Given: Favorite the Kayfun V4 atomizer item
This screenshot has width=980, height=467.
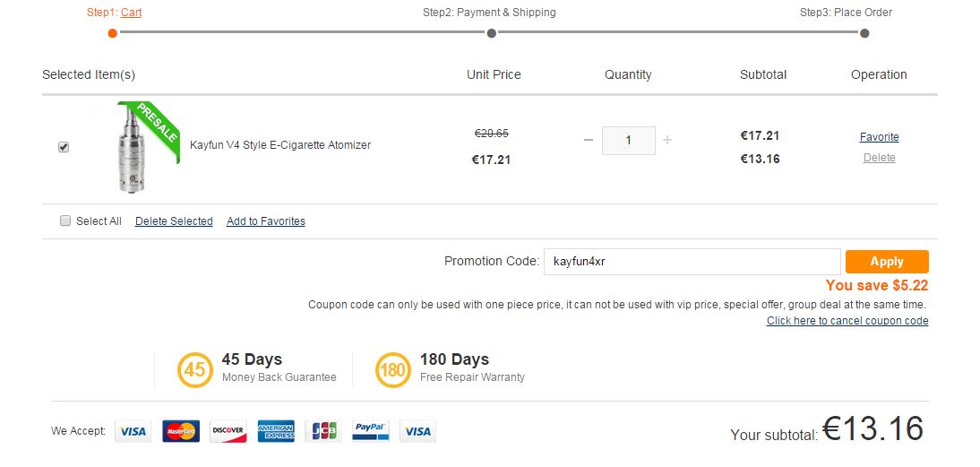Looking at the screenshot, I should [x=879, y=137].
